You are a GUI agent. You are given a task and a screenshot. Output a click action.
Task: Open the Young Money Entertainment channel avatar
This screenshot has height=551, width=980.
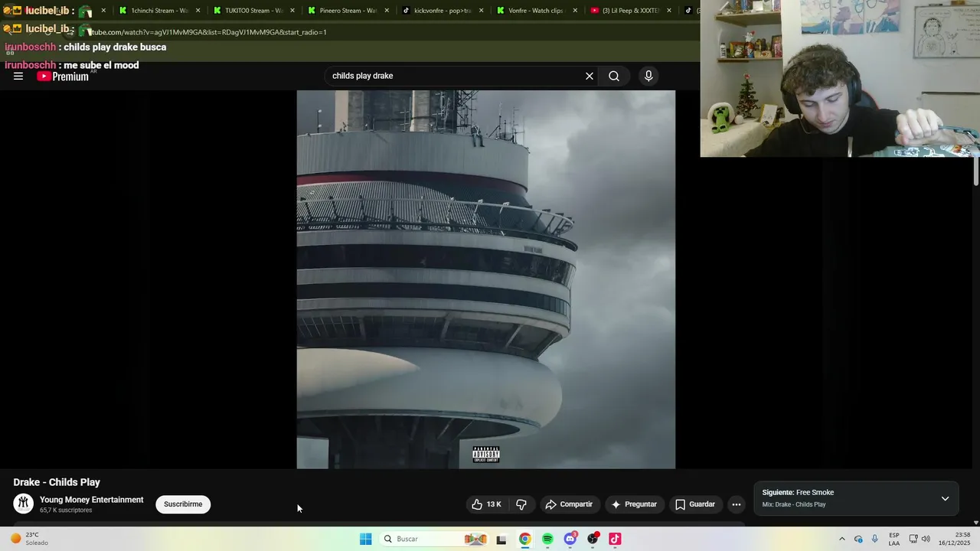24,504
